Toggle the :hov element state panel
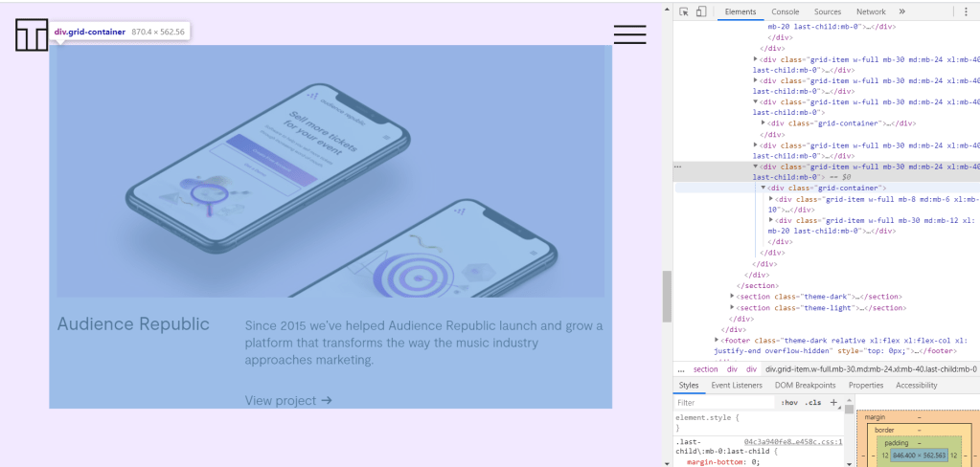 [x=788, y=403]
